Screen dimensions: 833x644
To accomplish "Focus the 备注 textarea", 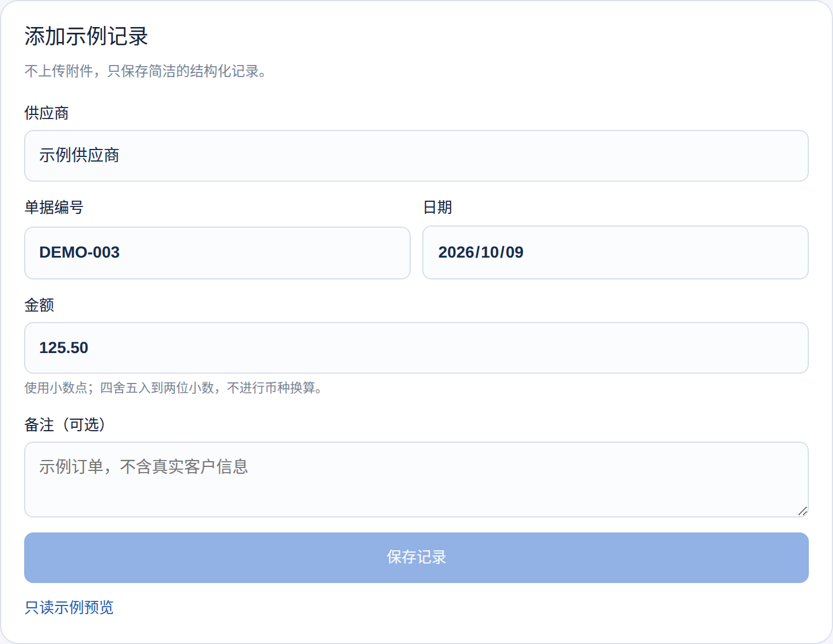I will click(x=416, y=480).
